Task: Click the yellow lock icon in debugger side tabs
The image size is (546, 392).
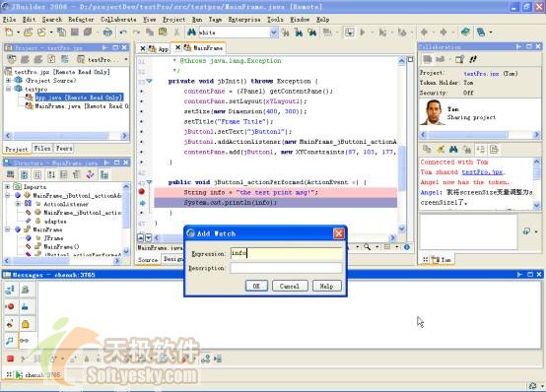Action: [x=25, y=324]
